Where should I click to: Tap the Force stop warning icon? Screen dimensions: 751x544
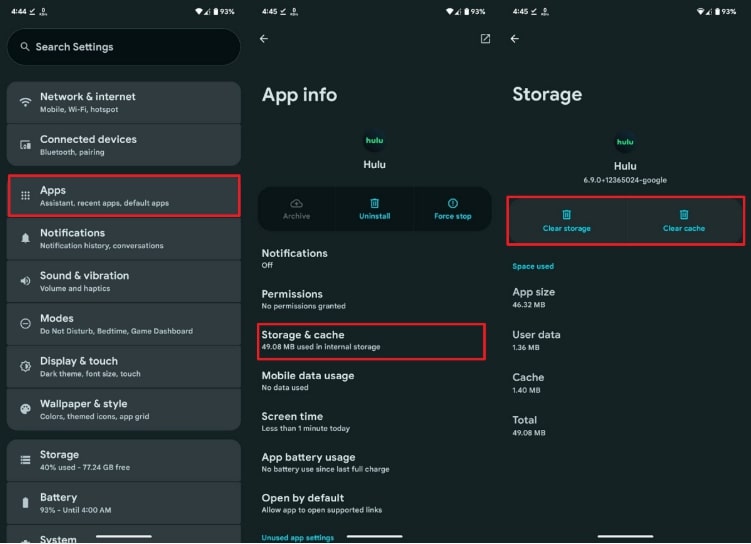453,203
